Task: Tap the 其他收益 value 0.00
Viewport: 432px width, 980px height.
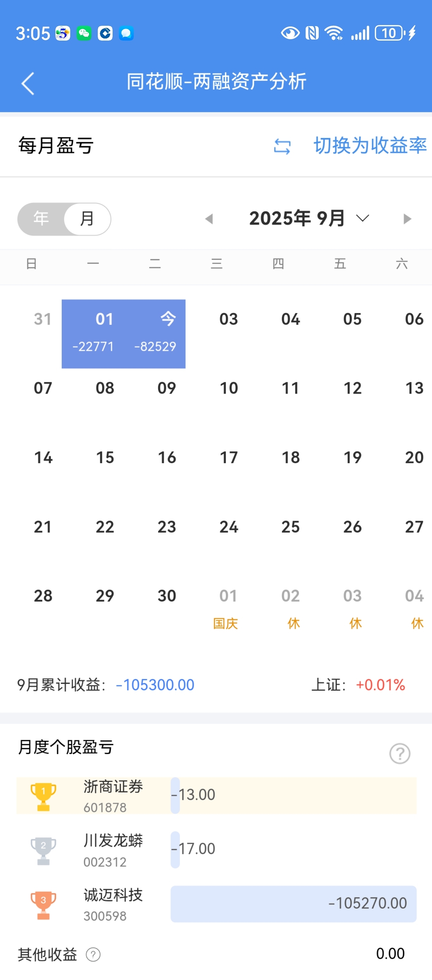Action: pos(390,954)
